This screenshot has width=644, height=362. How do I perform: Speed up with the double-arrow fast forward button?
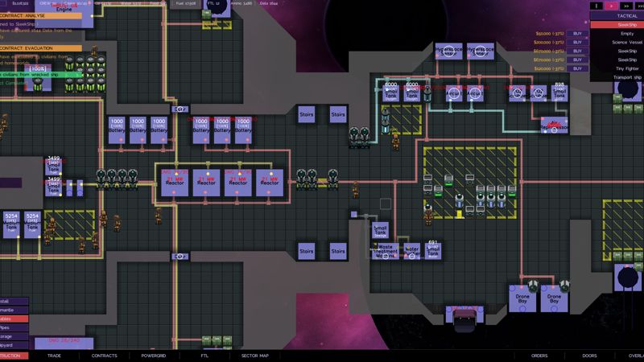click(x=626, y=6)
